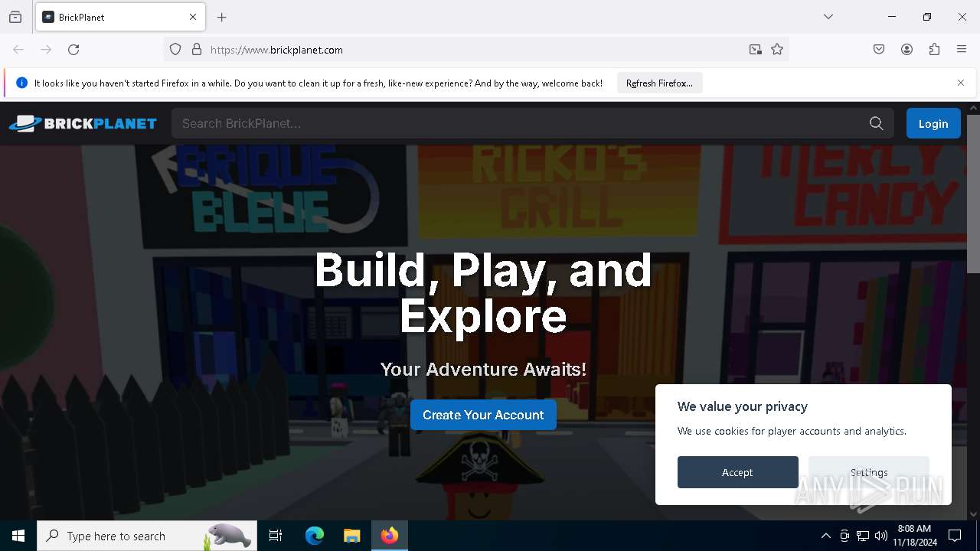Go back using the back arrow

tap(18, 50)
